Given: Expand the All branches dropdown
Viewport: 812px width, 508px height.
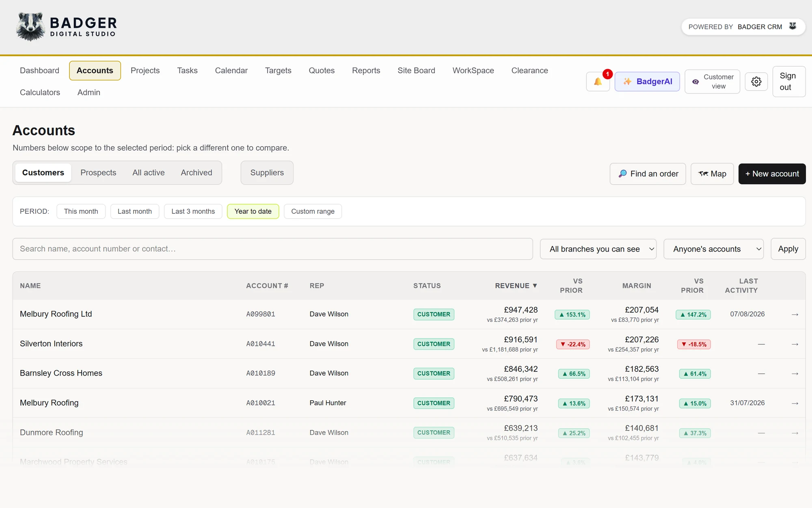Looking at the screenshot, I should pos(598,249).
